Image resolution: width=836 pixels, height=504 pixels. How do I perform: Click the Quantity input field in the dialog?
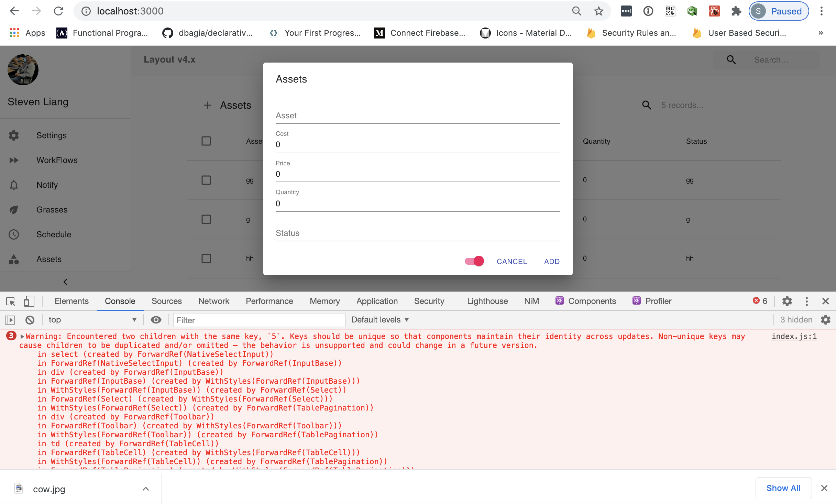click(418, 204)
